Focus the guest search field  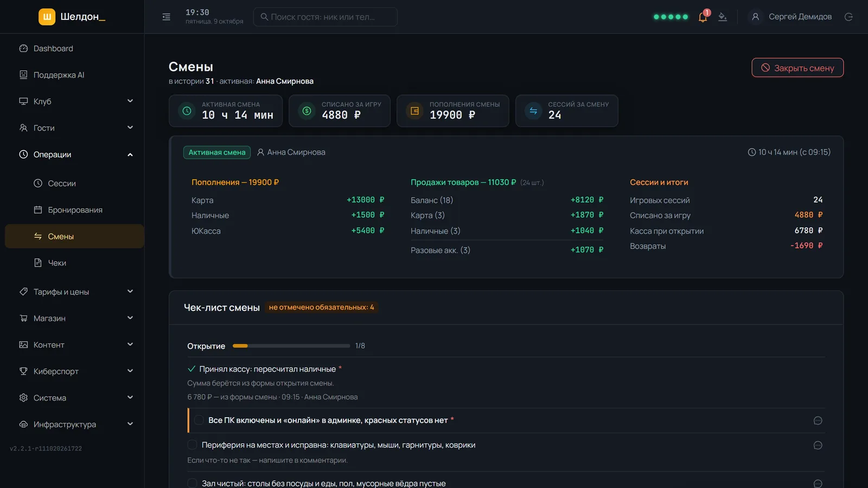[325, 17]
